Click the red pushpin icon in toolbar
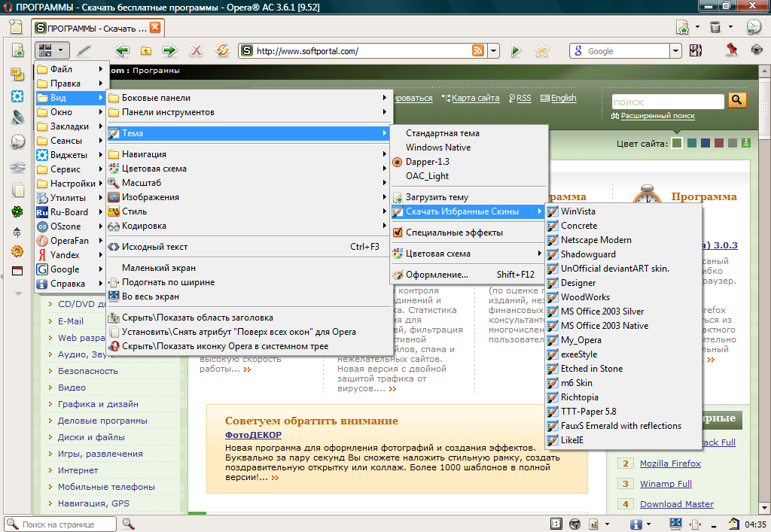This screenshot has width=771, height=532. coord(732,50)
